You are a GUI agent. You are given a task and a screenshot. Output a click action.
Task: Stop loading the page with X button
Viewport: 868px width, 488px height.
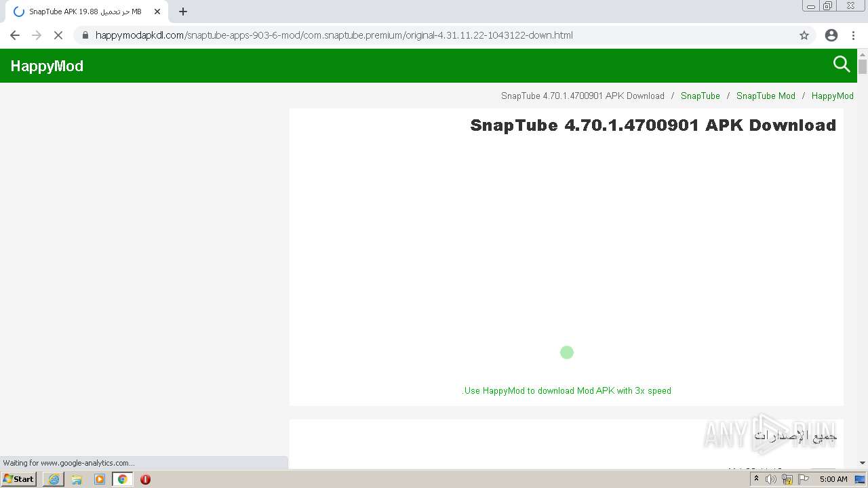point(58,35)
